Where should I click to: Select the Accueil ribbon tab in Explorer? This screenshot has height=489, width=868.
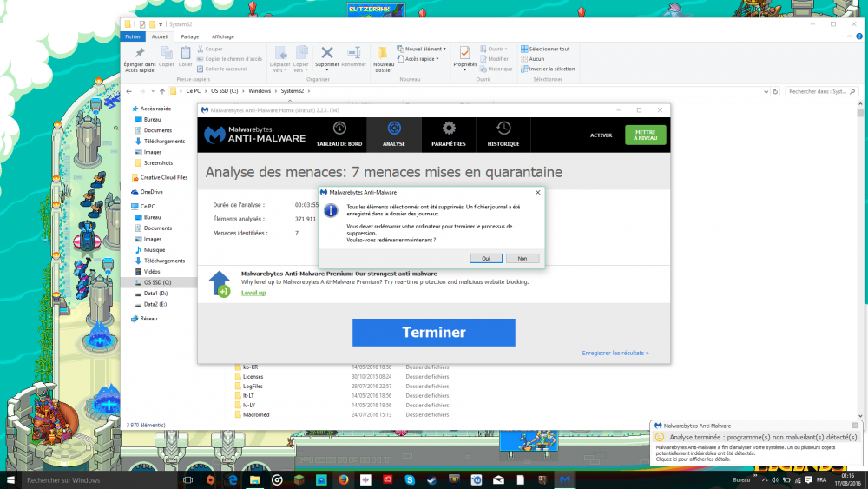pyautogui.click(x=160, y=36)
